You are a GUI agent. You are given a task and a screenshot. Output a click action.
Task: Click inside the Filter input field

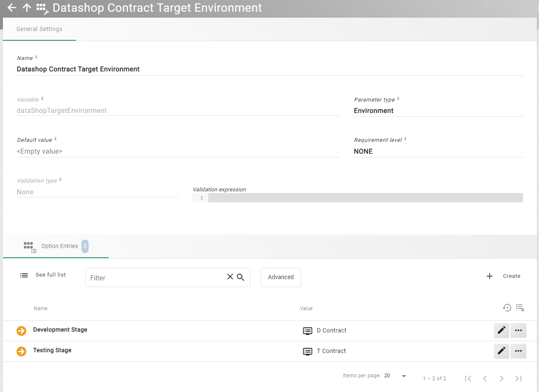click(155, 277)
